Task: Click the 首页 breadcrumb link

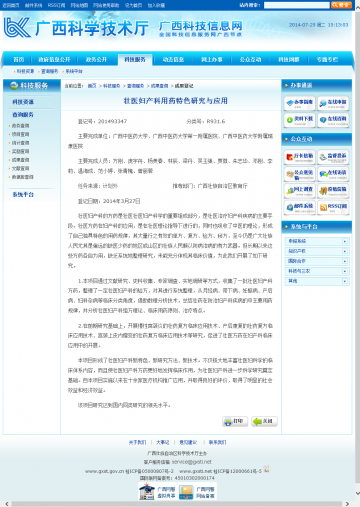Action: (x=92, y=86)
